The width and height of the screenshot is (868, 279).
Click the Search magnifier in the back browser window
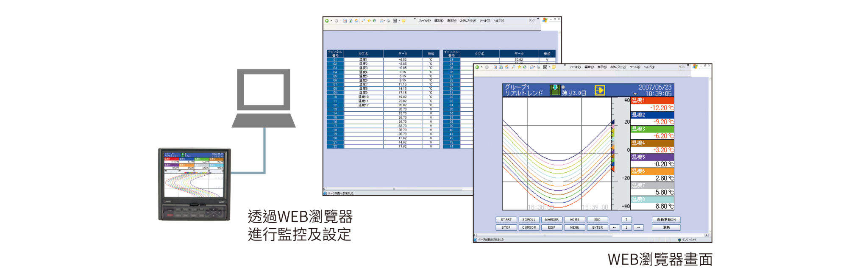[x=363, y=20]
